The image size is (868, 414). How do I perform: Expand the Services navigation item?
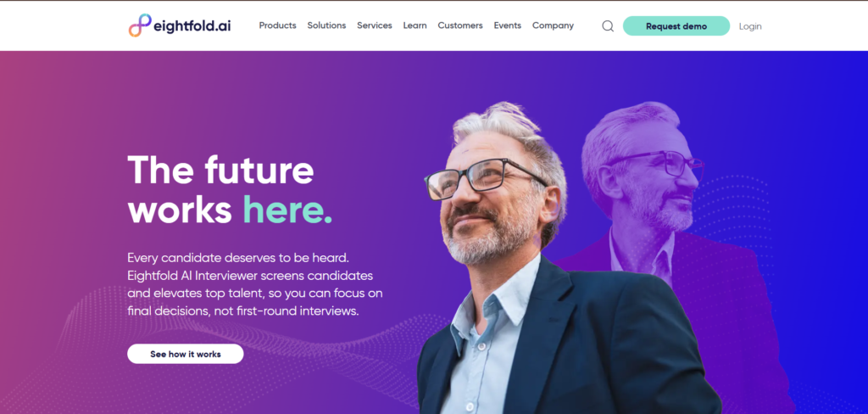(374, 25)
